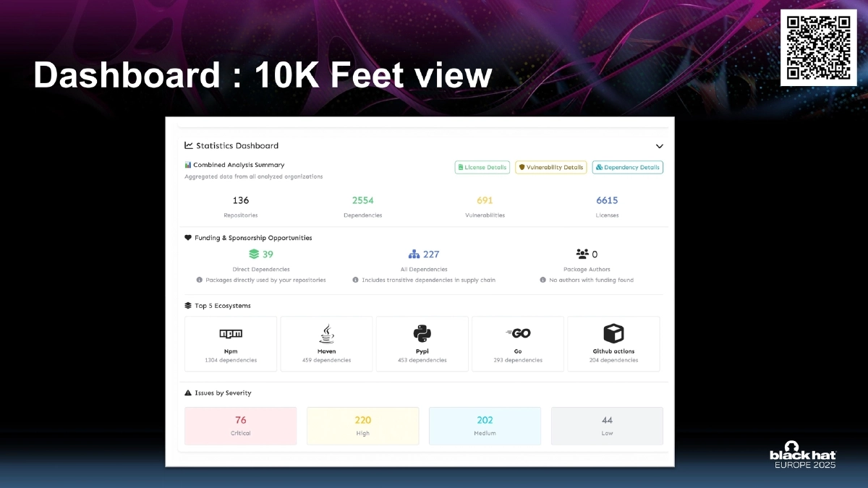The width and height of the screenshot is (868, 488).
Task: Select the Critical severity tile
Action: [241, 426]
